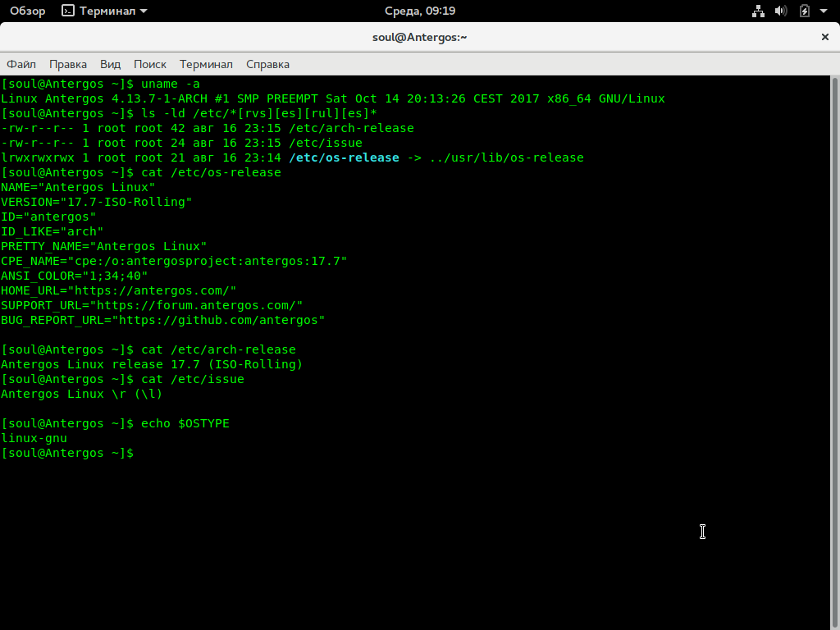
Task: Click the echo $OSTYPE command
Action: click(x=185, y=423)
